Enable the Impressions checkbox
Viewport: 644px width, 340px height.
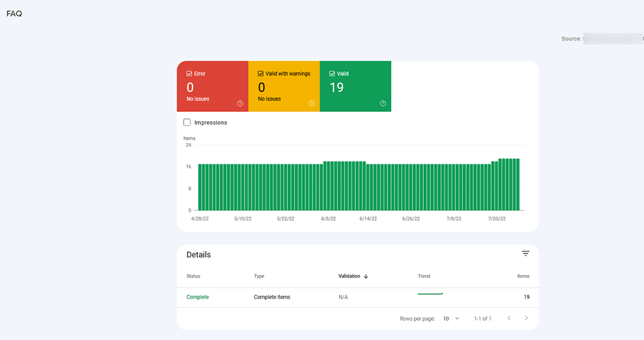pyautogui.click(x=187, y=123)
